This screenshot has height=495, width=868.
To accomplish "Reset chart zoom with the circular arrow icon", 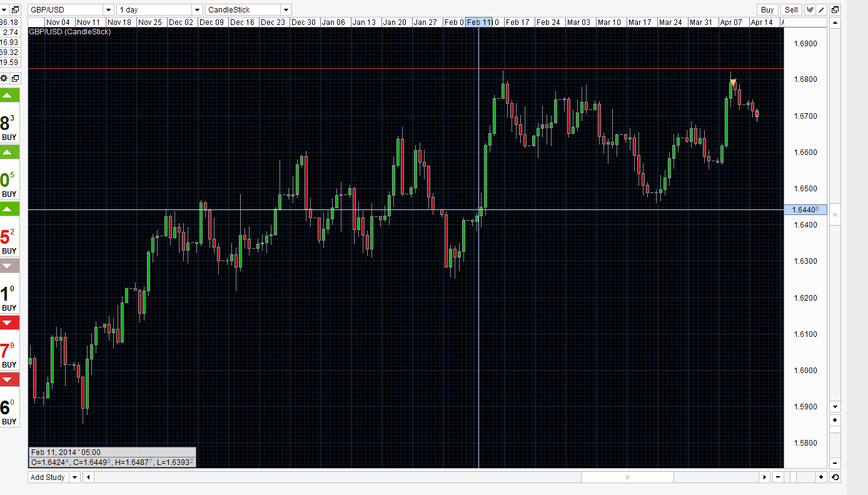I will click(835, 477).
